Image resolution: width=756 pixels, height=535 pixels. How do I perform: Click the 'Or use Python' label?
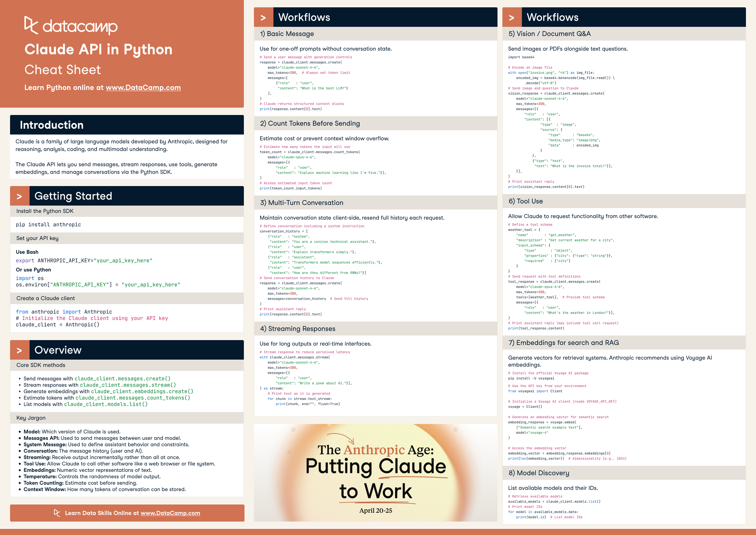point(33,270)
